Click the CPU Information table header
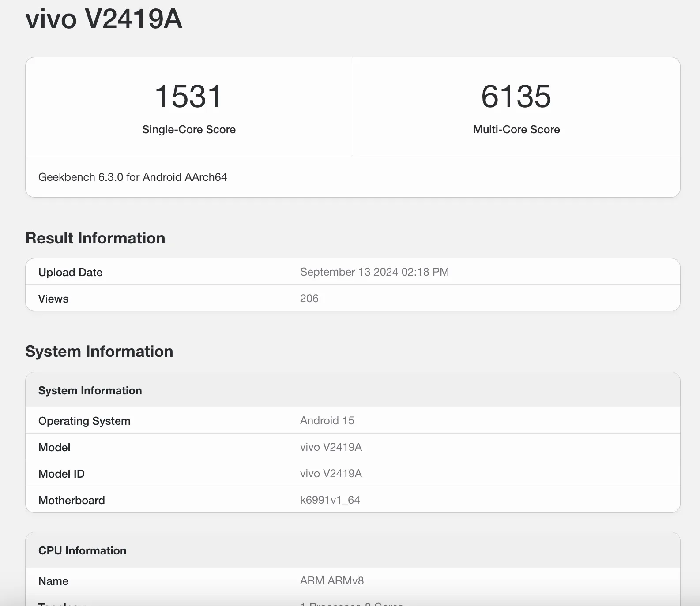 [x=82, y=550]
